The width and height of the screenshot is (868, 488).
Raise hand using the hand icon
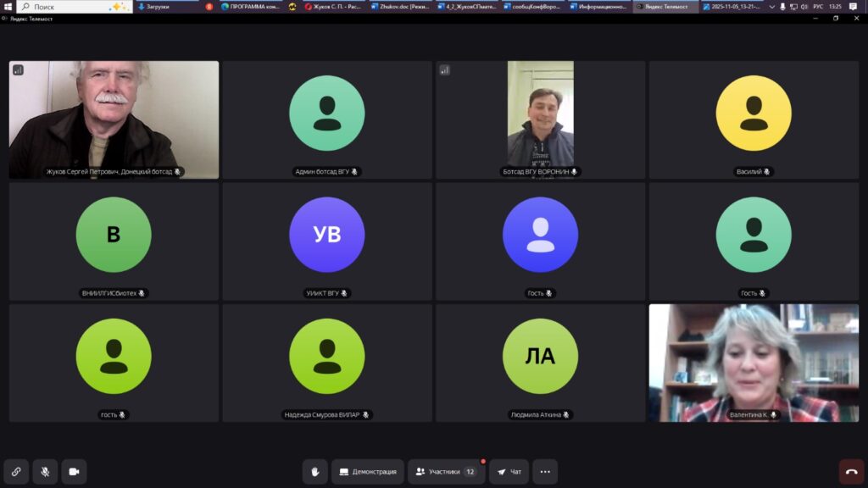click(x=314, y=472)
